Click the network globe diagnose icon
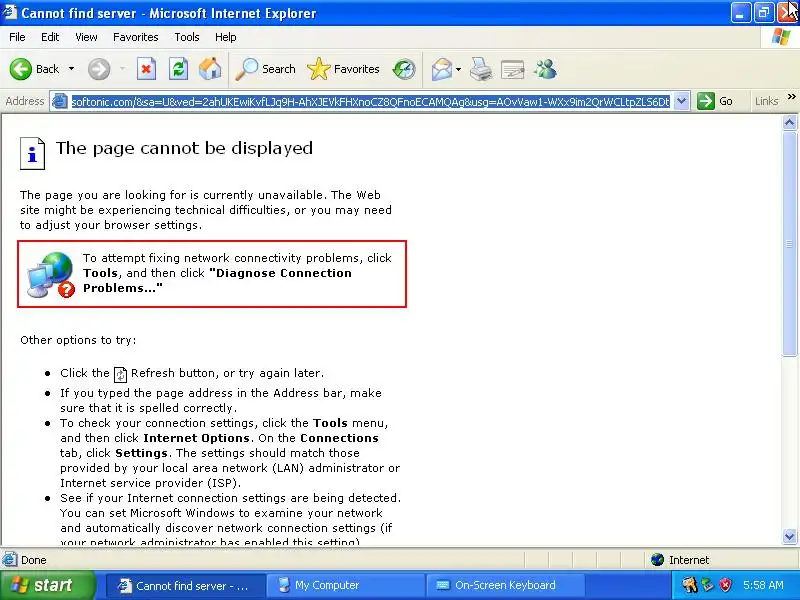Screen dimensions: 800x600 point(51,274)
